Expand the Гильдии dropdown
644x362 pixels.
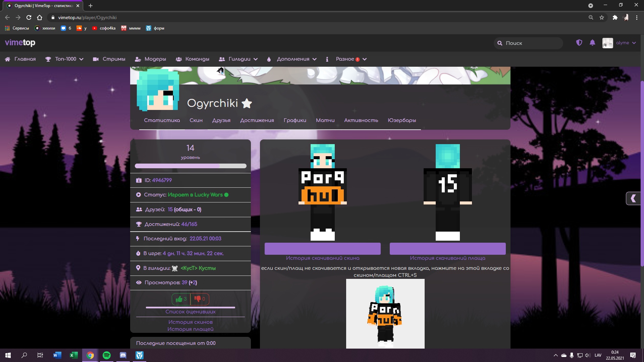point(238,59)
